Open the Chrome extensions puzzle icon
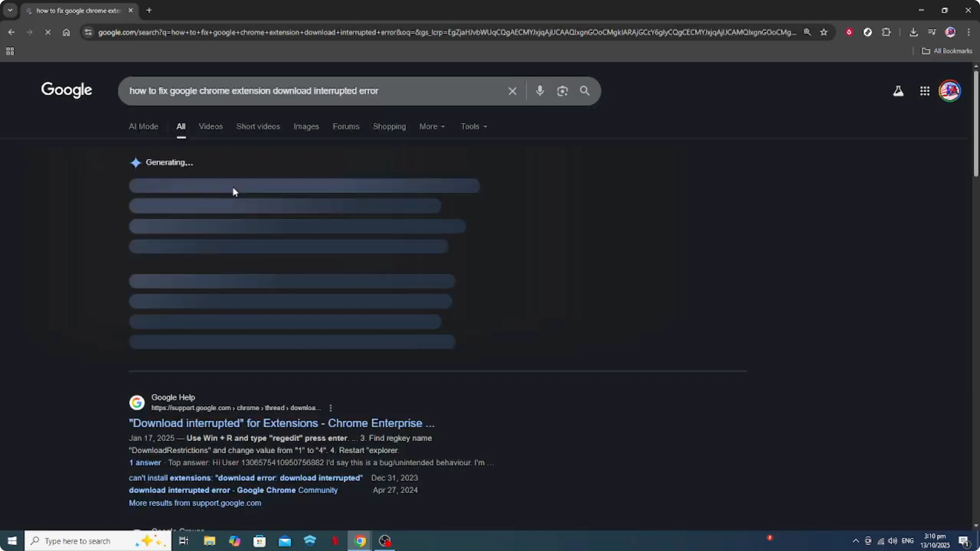The image size is (980, 551). pos(887,32)
